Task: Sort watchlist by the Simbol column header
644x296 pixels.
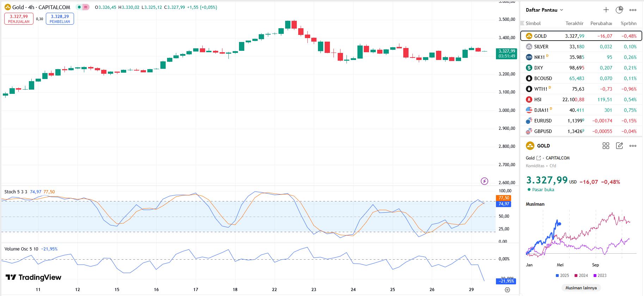Action: pyautogui.click(x=533, y=23)
